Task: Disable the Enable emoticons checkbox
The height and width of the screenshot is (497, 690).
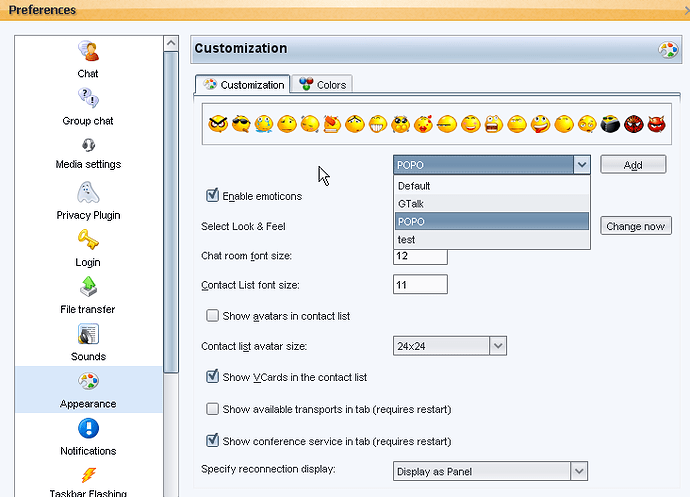Action: point(212,195)
